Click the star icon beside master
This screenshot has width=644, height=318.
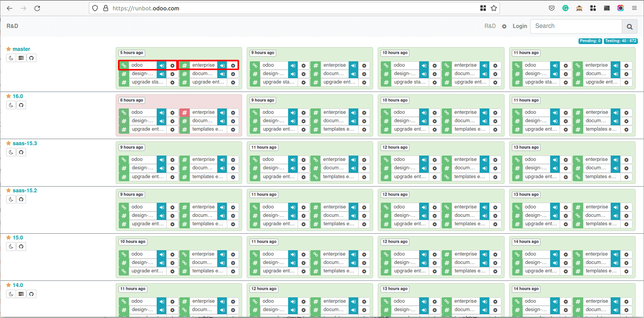click(x=8, y=49)
